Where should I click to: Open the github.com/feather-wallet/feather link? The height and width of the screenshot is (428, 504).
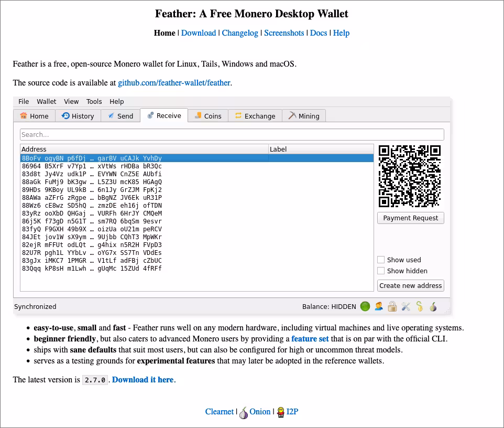click(x=174, y=83)
